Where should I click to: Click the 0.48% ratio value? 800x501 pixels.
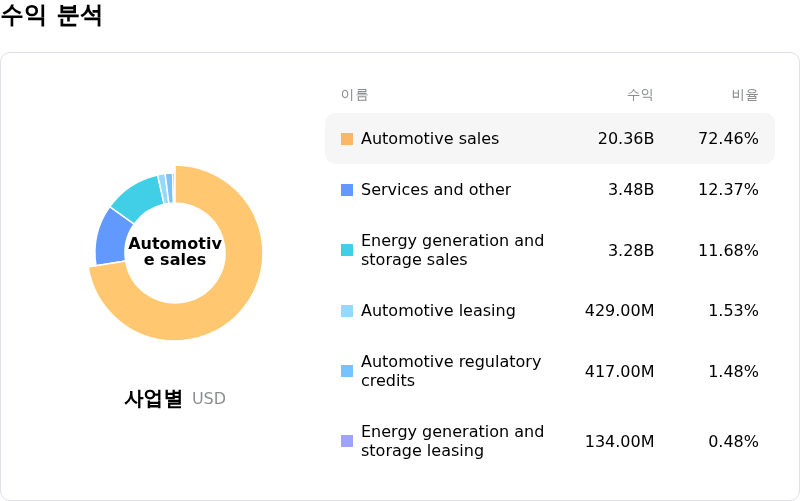tap(733, 441)
